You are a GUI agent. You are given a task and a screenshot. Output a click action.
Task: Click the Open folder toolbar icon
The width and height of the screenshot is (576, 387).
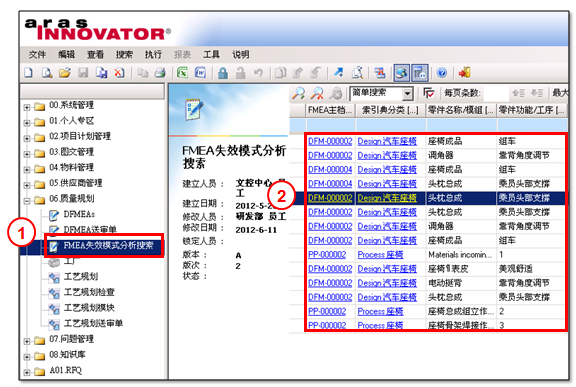[x=65, y=72]
